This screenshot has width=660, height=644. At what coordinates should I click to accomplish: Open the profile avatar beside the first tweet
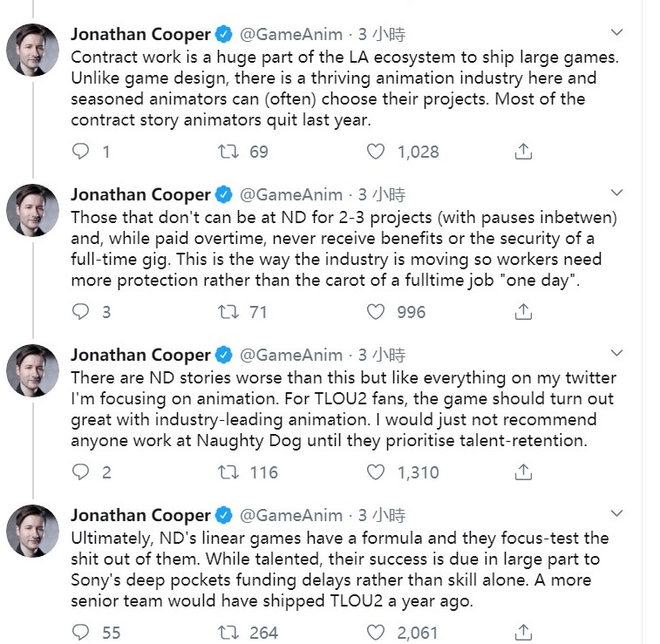click(33, 50)
